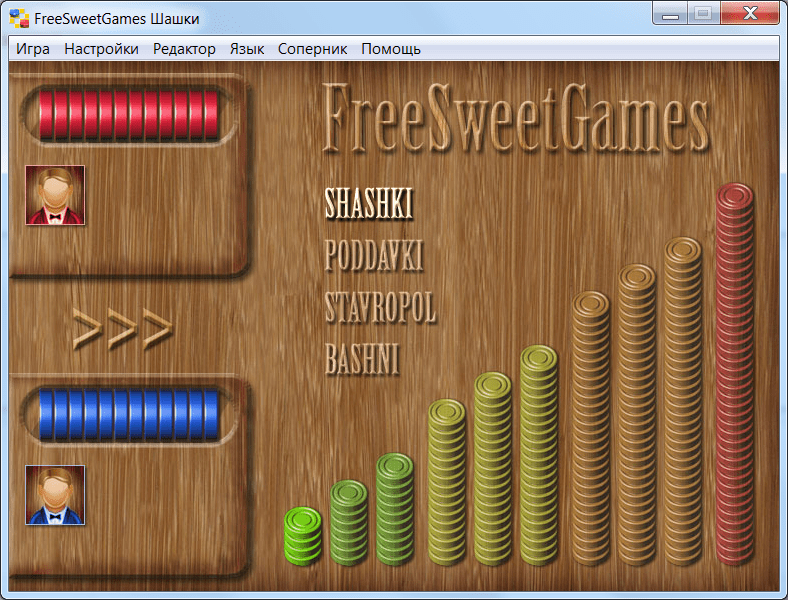Choose the tallest olive-yellow checker stack
This screenshot has height=600, width=788.
(539, 455)
